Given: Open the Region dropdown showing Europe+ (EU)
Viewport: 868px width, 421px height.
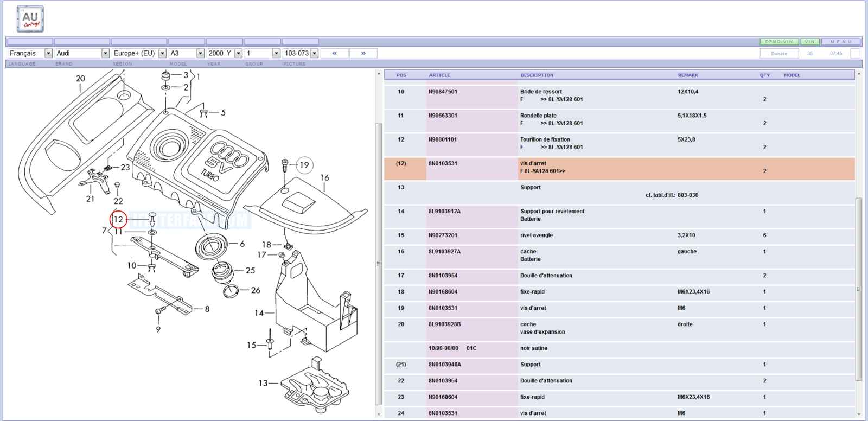Looking at the screenshot, I should 162,53.
